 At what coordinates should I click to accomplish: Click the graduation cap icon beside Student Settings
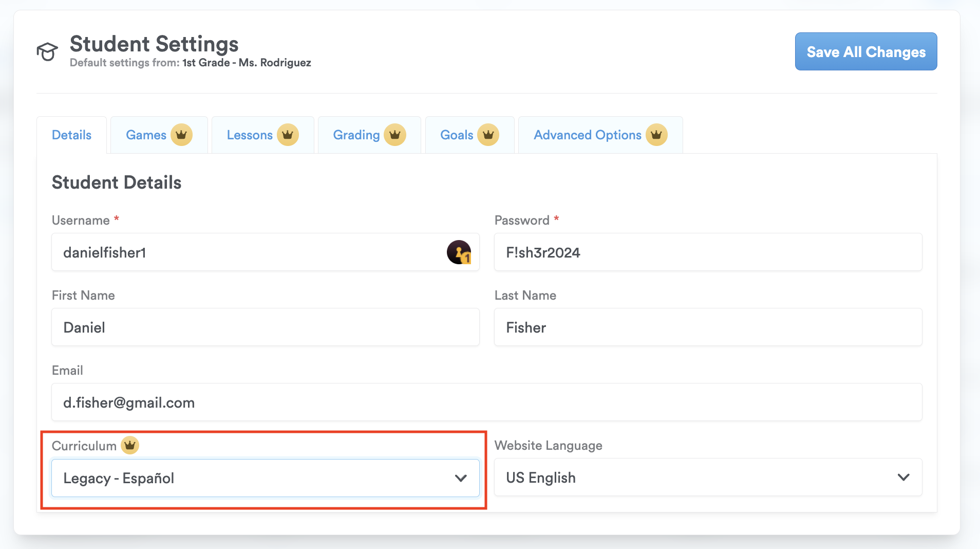(47, 51)
